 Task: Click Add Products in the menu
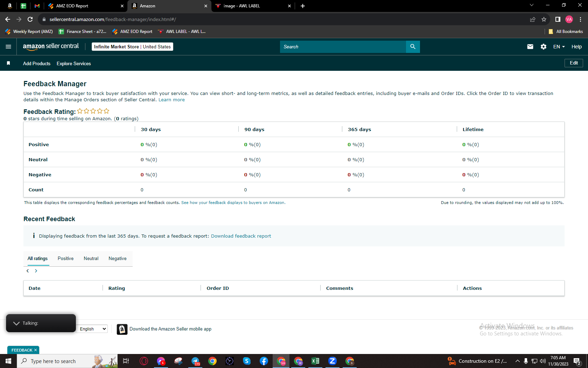[37, 63]
